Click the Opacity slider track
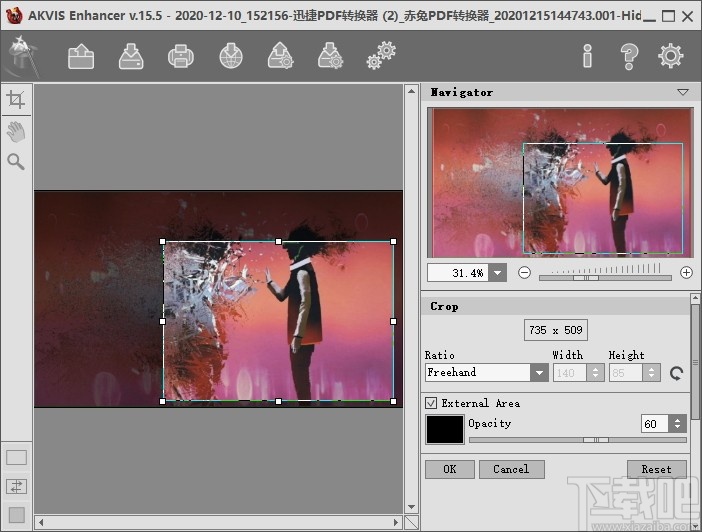702x532 pixels. point(578,440)
